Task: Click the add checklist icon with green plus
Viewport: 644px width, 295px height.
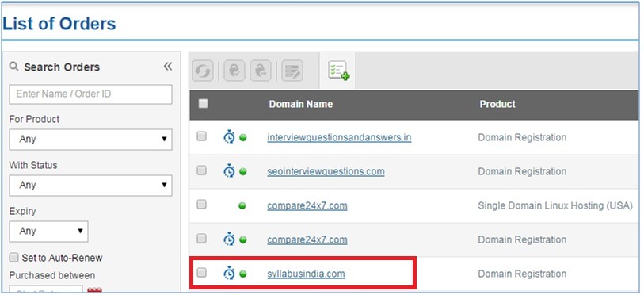Action: click(338, 71)
